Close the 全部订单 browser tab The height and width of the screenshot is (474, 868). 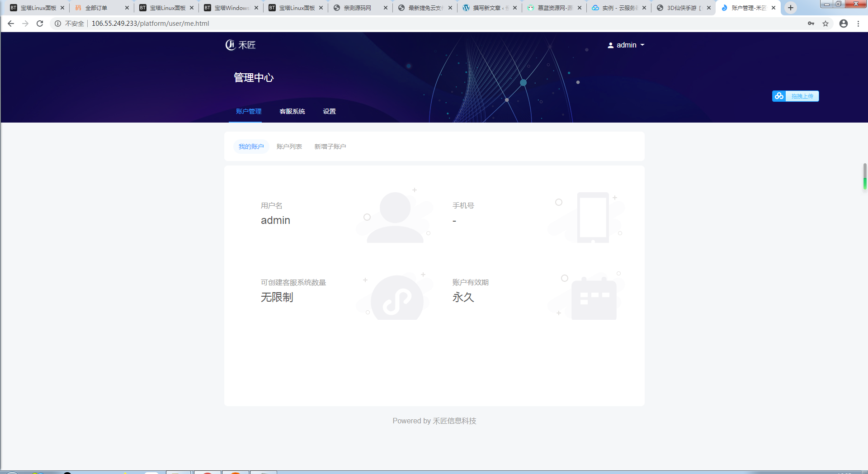pos(127,8)
